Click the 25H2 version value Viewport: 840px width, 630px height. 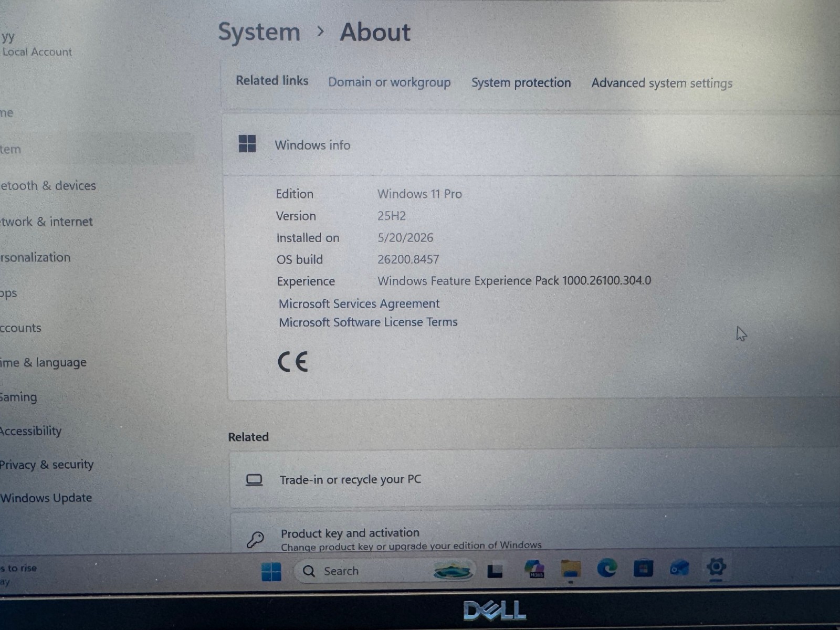[x=391, y=216]
